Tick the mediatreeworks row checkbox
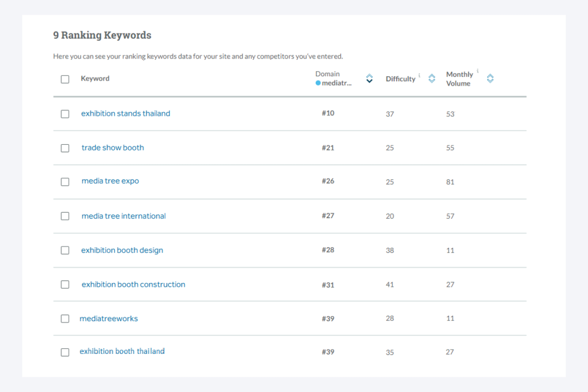 click(x=65, y=318)
